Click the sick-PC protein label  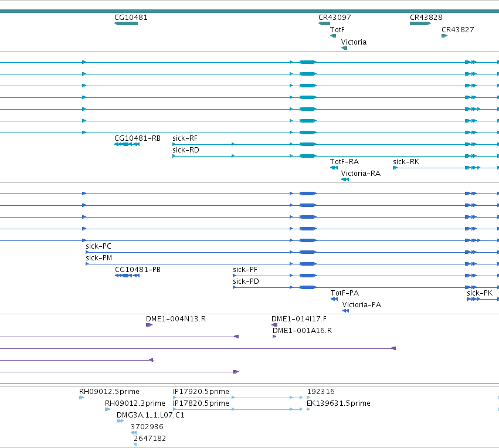(x=99, y=246)
